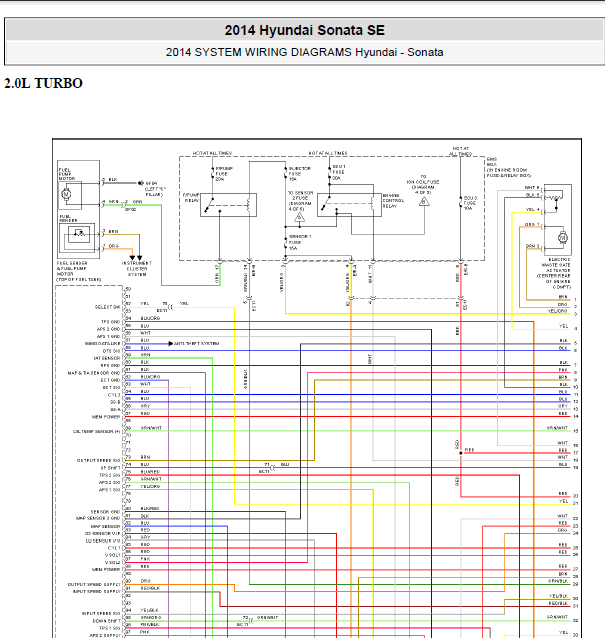Click the 'GRN/WHT' wire label at pin 69

pos(151,428)
